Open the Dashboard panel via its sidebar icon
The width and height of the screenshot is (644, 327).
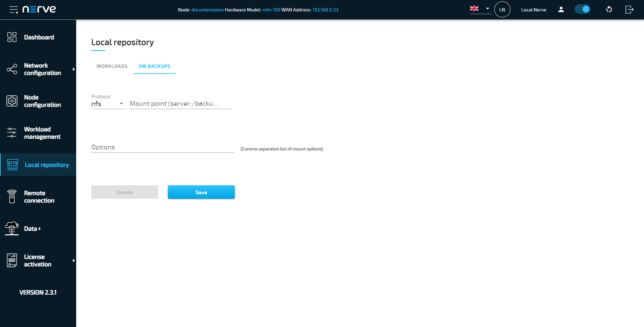(12, 37)
